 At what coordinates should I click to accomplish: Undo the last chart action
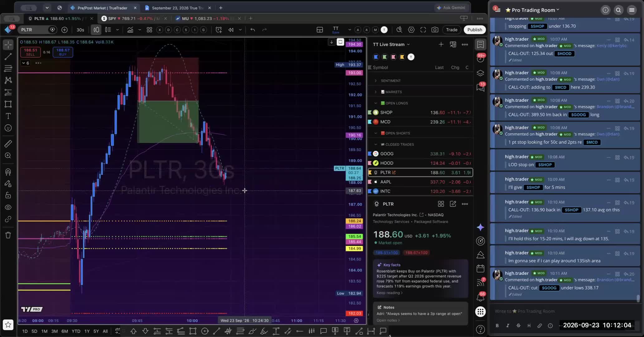click(x=253, y=30)
